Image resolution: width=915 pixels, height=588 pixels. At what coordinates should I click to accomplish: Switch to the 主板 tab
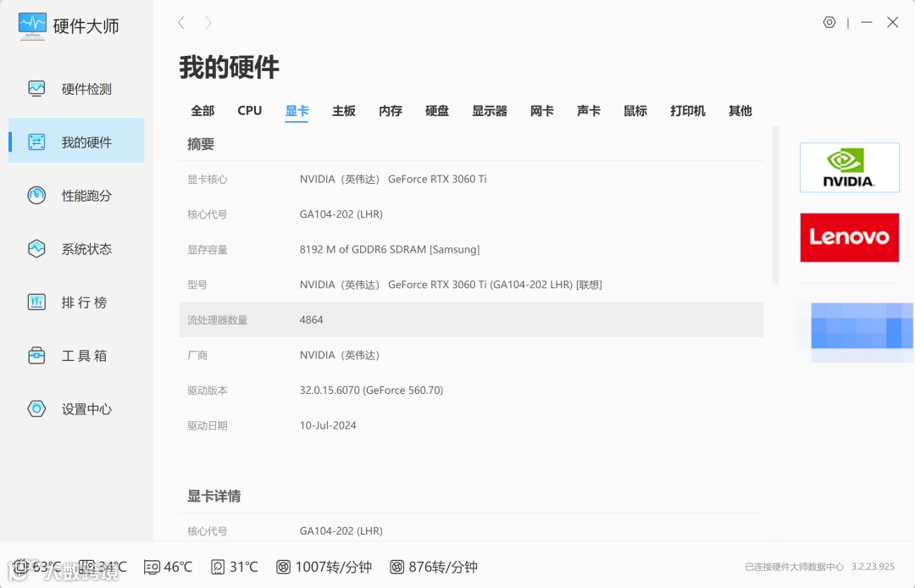coord(344,111)
